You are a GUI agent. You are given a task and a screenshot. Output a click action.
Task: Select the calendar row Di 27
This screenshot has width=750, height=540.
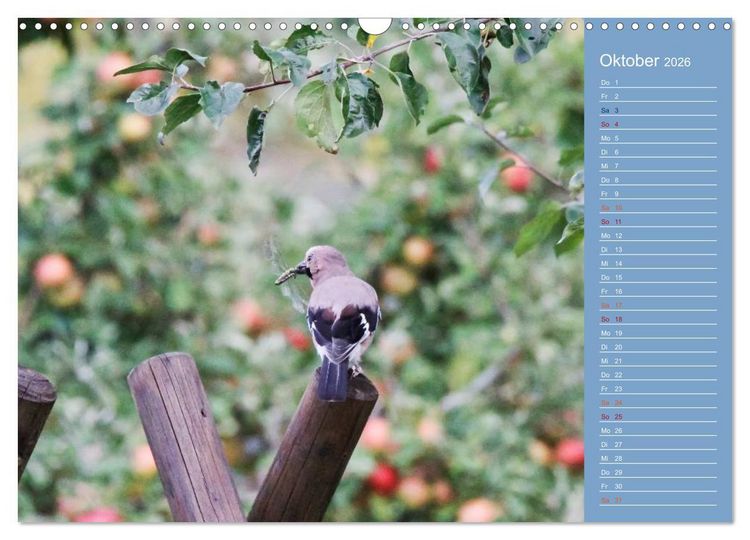[658, 444]
